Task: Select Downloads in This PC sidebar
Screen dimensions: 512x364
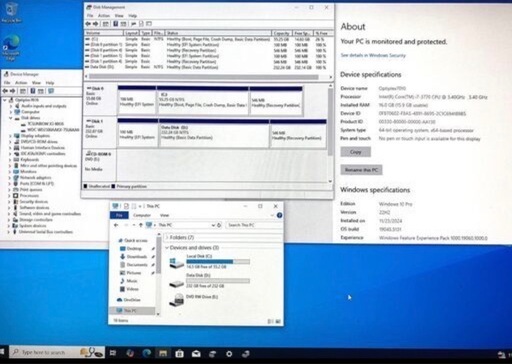Action: pos(137,257)
